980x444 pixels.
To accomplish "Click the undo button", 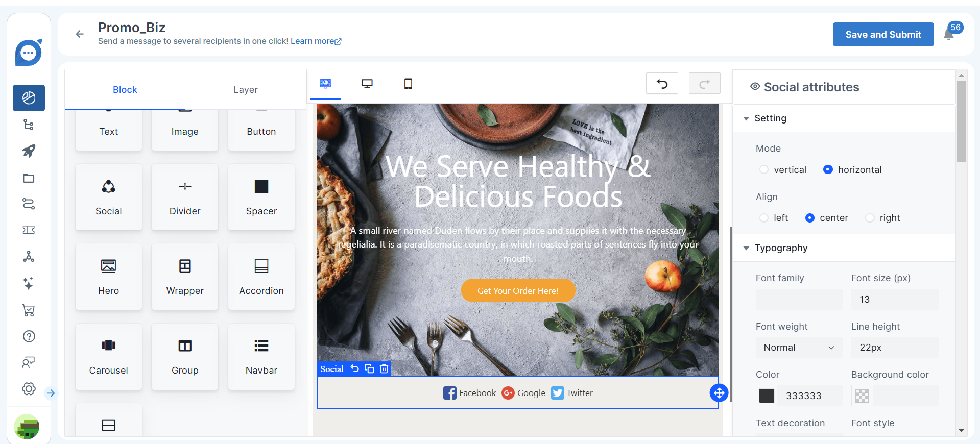I will (x=662, y=84).
